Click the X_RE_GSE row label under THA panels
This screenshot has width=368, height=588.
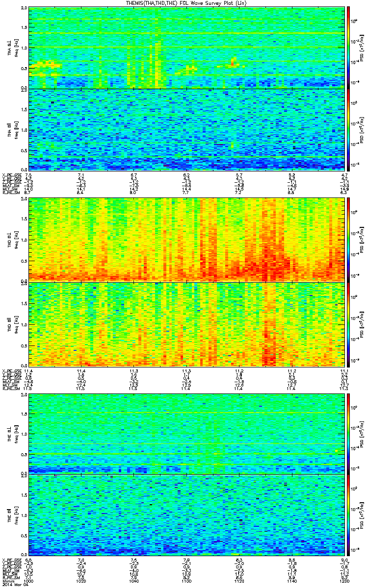tap(12, 174)
